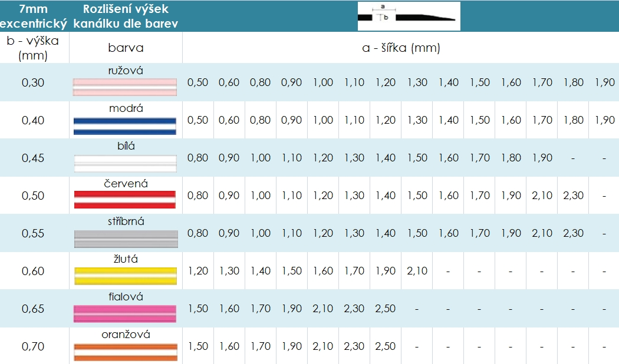Select width 1,90 in the růžová row
This screenshot has width=619, height=364.
point(605,82)
